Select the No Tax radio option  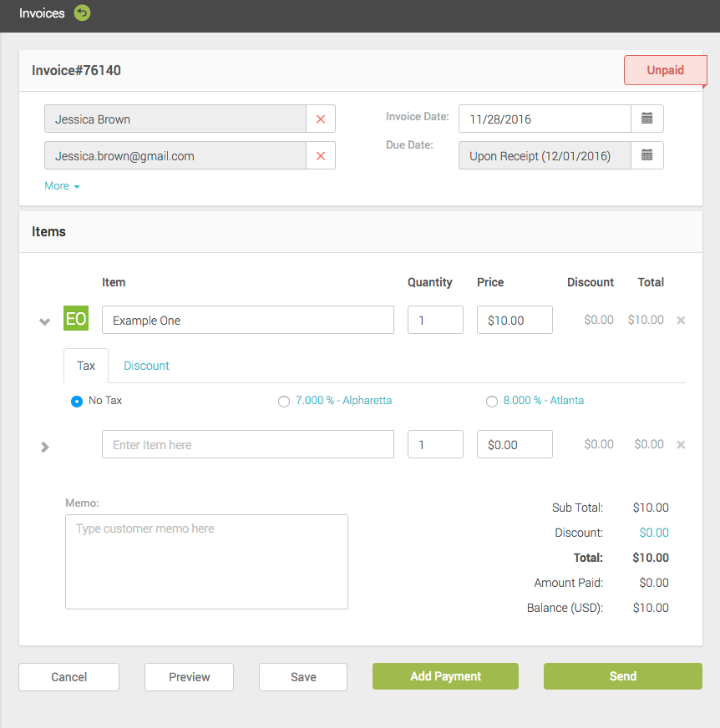(77, 402)
